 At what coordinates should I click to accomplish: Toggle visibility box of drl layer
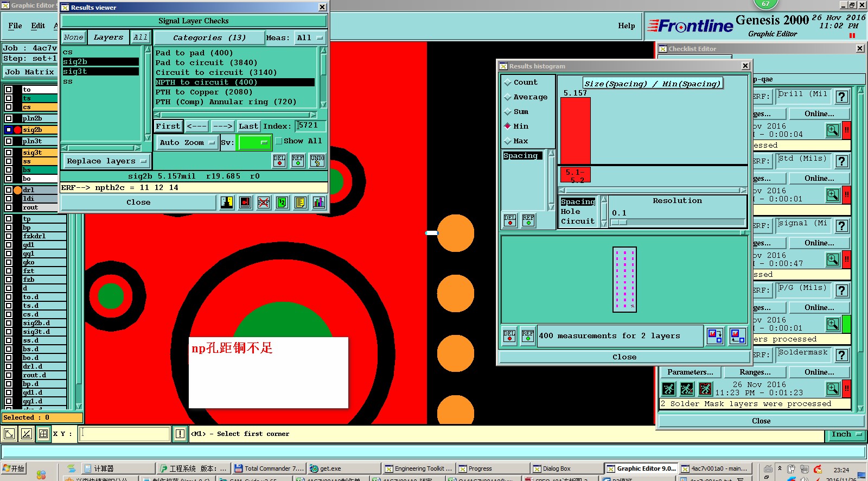9,190
